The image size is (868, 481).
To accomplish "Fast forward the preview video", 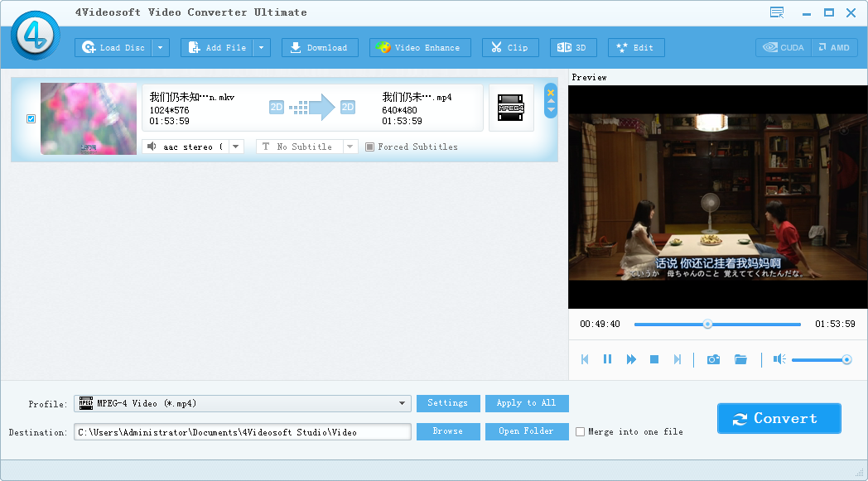I will point(631,359).
